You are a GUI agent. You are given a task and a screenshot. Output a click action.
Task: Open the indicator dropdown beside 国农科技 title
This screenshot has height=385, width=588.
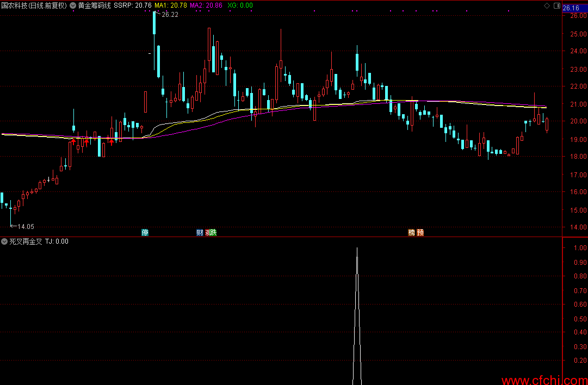73,5
